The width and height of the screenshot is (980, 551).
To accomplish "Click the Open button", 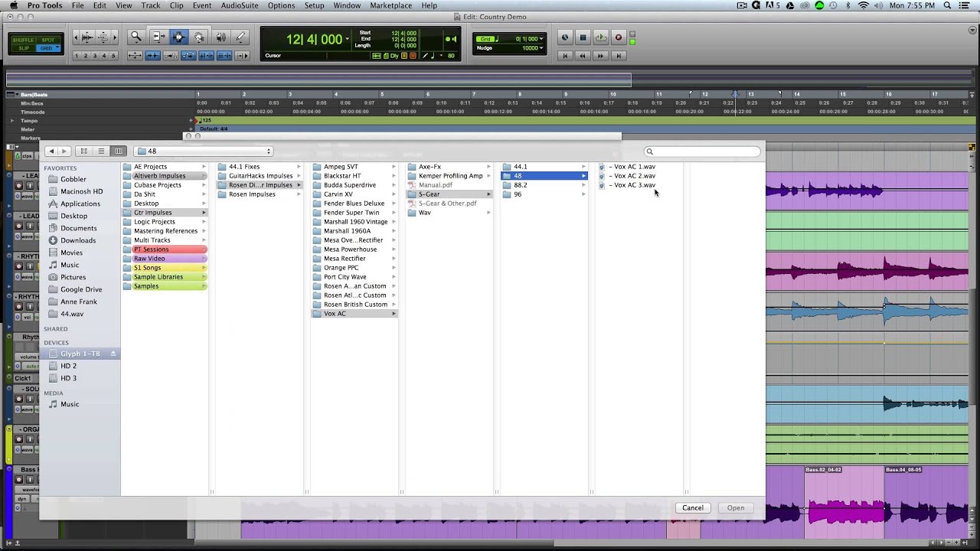I will click(x=736, y=508).
